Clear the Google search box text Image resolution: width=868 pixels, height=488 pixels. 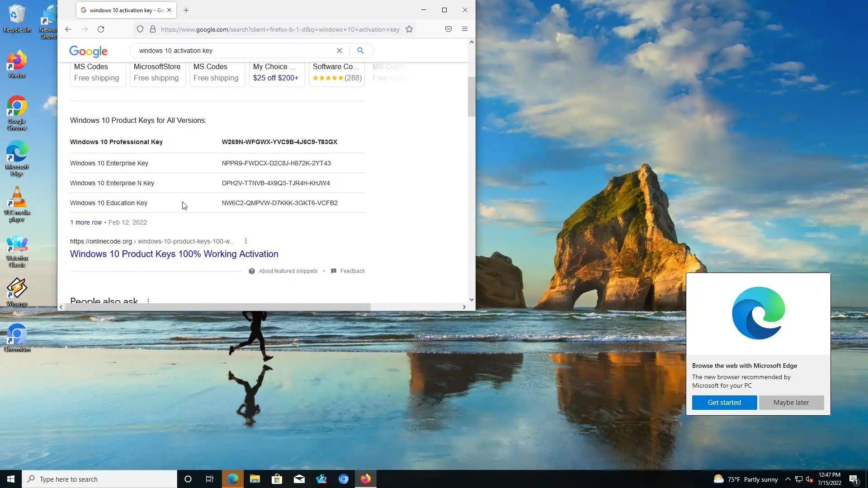pyautogui.click(x=339, y=51)
